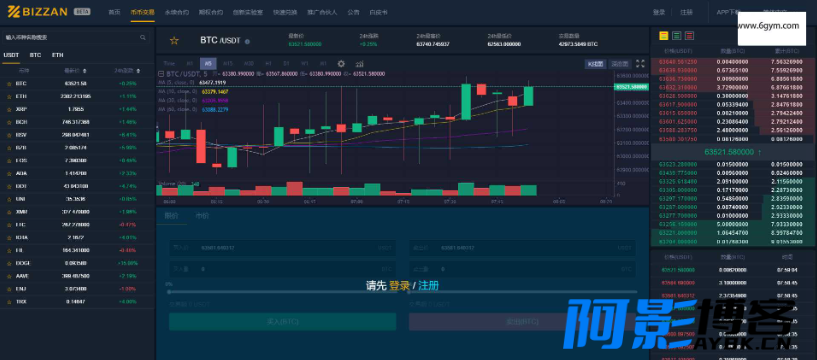Favorite BTC/USDT with the header star
The height and width of the screenshot is (360, 817).
click(x=174, y=41)
